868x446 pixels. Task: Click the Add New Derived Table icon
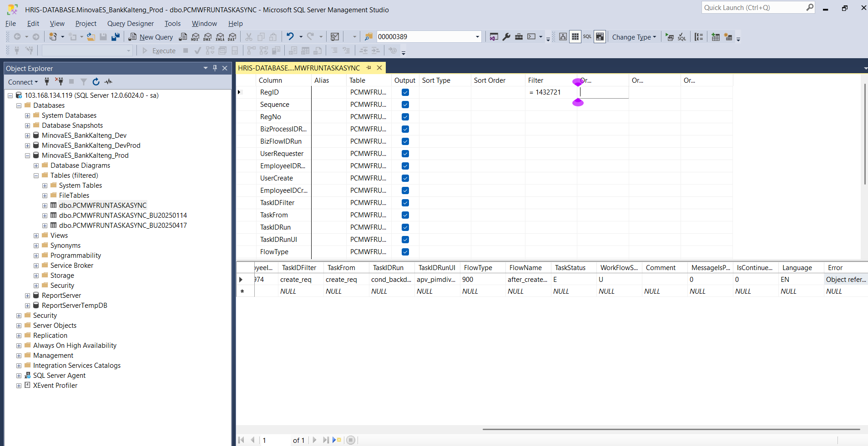point(728,37)
